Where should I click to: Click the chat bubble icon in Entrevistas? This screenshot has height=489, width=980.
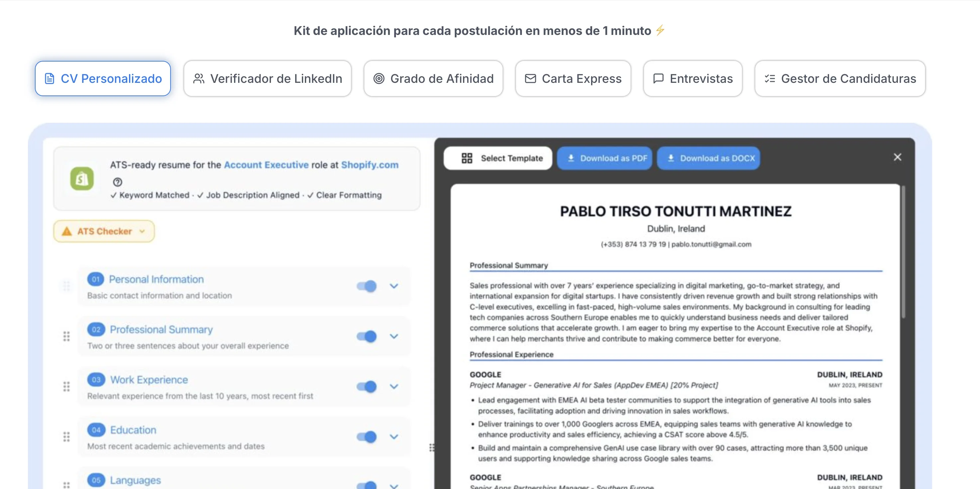pyautogui.click(x=658, y=79)
